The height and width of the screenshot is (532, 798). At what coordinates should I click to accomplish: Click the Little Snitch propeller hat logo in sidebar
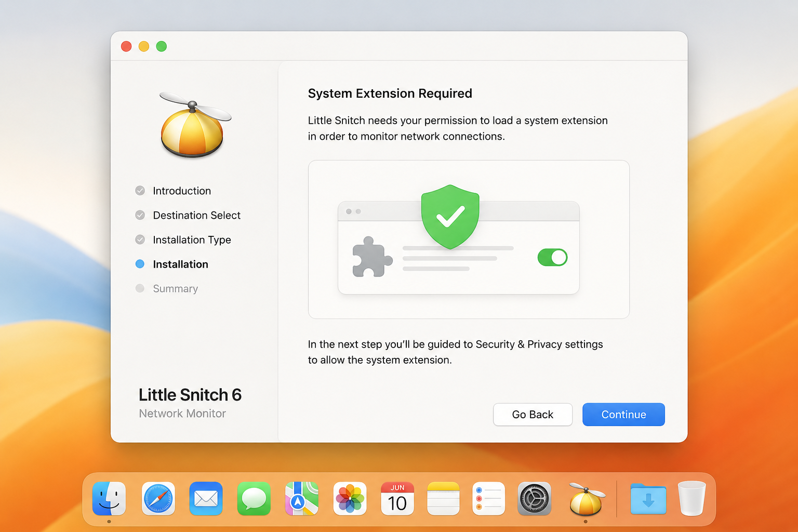click(x=194, y=125)
